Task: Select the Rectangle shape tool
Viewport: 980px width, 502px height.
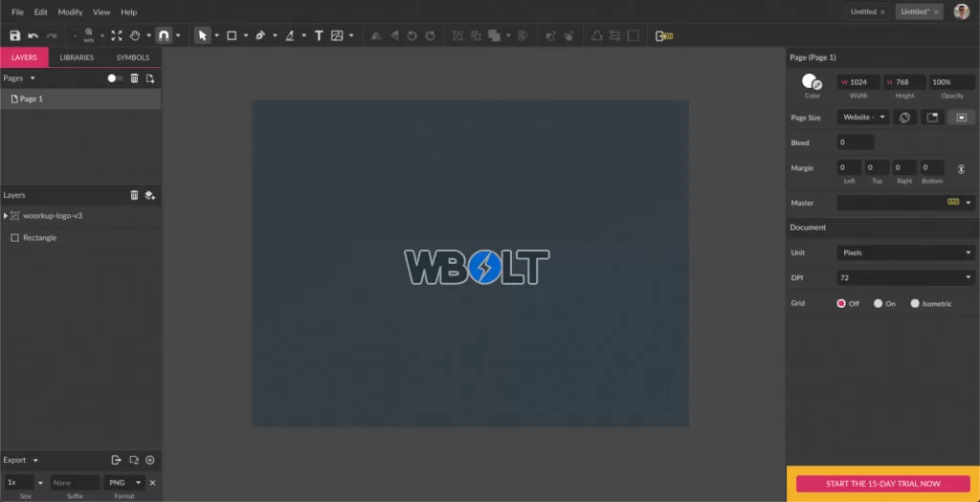Action: pos(232,35)
